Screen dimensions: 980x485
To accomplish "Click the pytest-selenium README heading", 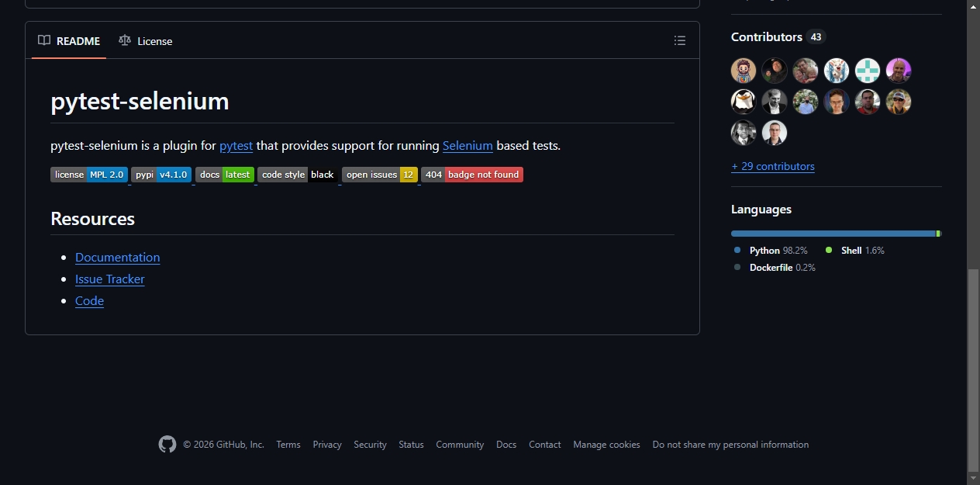I will 140,101.
